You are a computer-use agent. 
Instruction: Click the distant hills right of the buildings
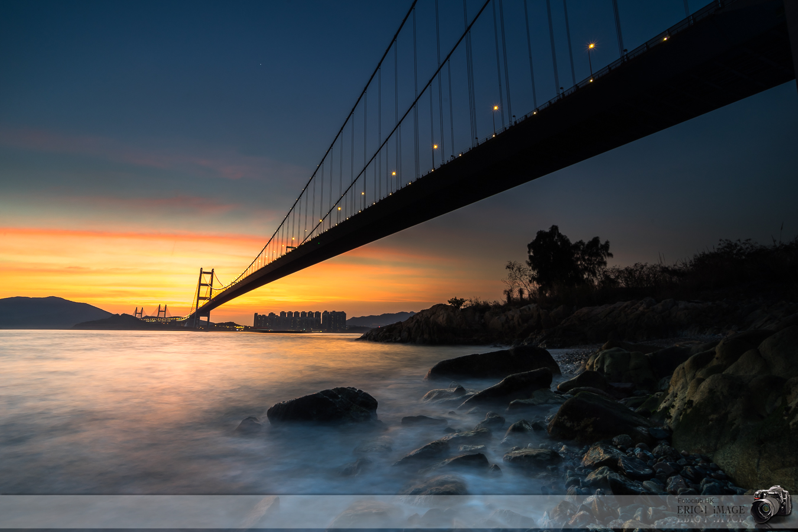pyautogui.click(x=378, y=320)
